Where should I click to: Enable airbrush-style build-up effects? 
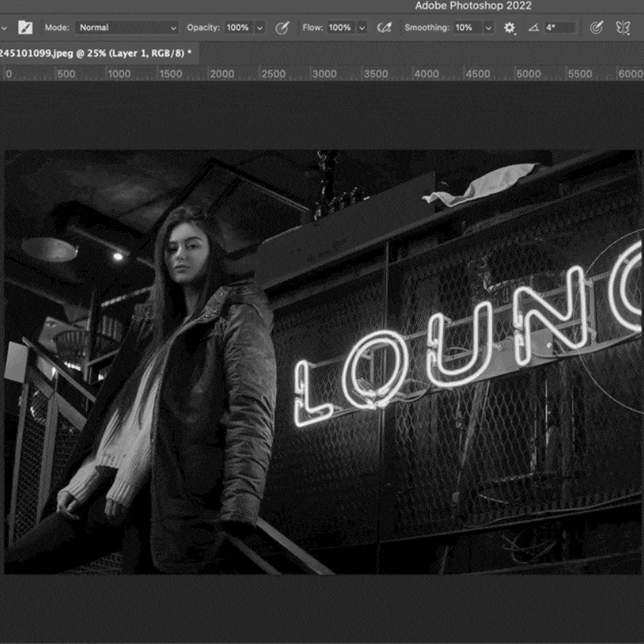click(384, 27)
